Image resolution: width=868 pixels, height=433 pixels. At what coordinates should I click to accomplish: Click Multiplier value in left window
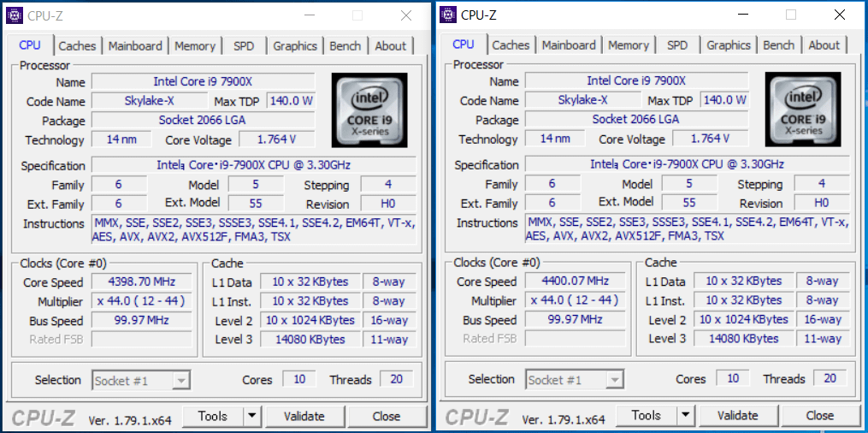point(141,301)
